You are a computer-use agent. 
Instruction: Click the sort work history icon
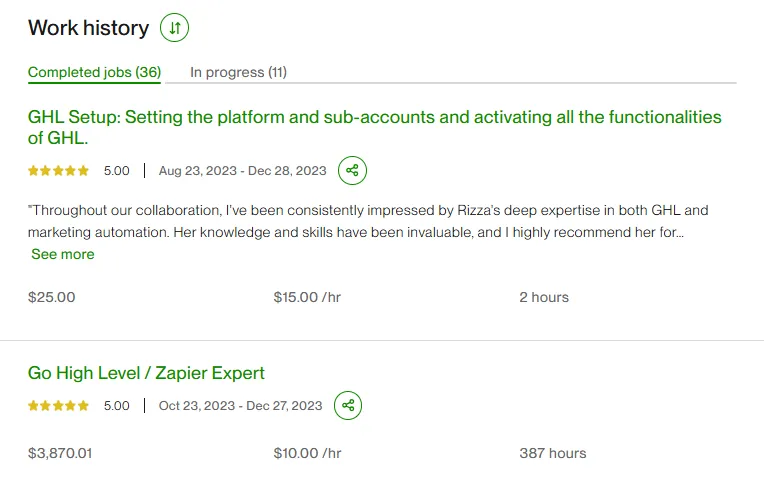tap(175, 28)
